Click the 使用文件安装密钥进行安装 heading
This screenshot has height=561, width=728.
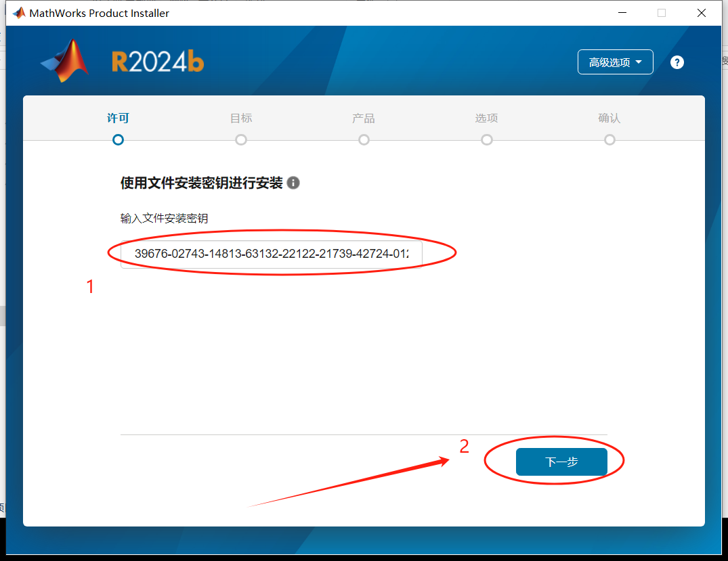pos(202,183)
